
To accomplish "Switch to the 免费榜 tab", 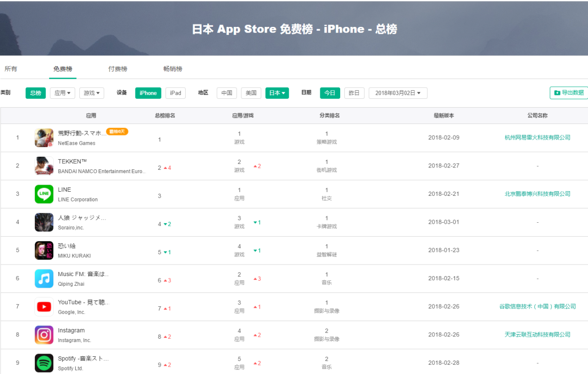I will (x=63, y=69).
